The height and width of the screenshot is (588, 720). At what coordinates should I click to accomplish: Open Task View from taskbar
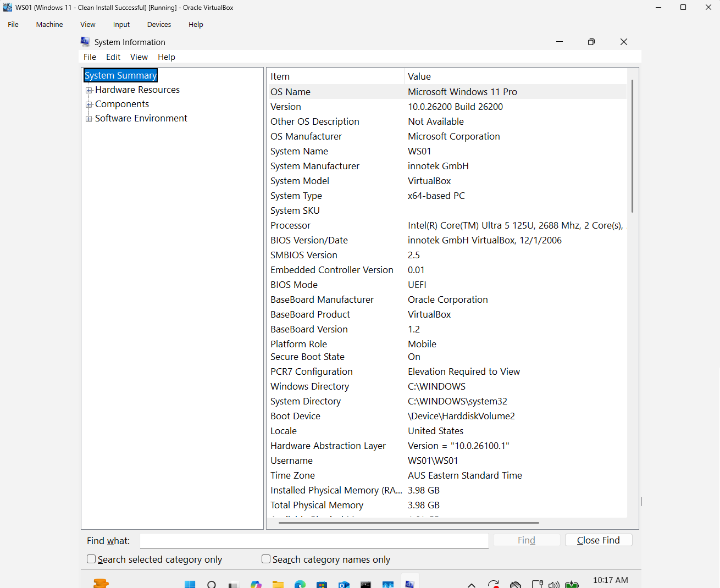pyautogui.click(x=234, y=585)
